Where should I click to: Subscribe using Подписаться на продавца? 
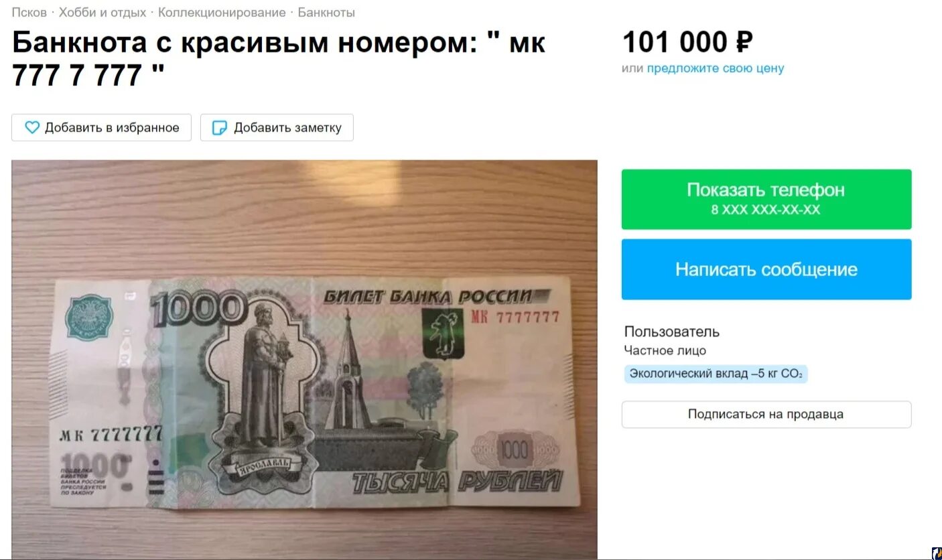point(766,414)
